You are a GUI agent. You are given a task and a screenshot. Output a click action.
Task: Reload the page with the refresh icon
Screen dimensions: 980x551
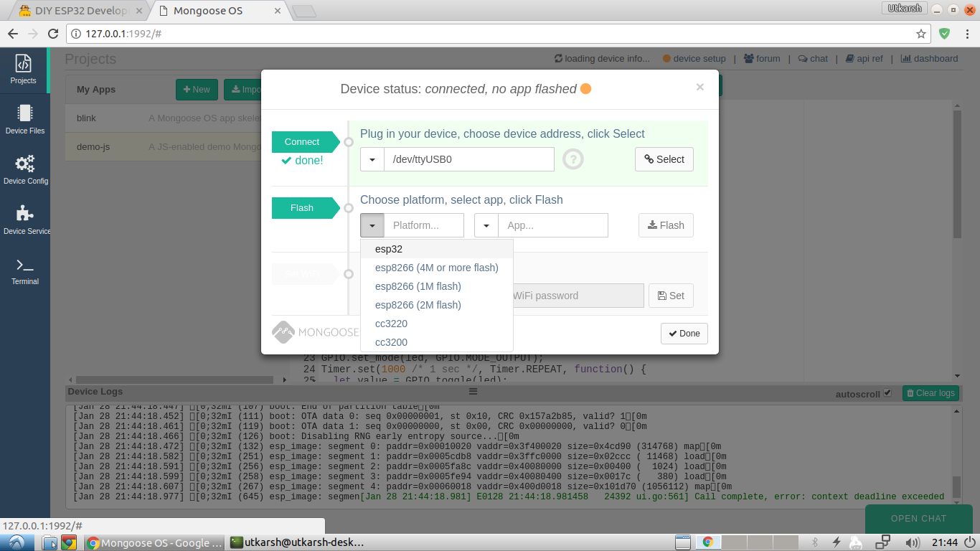pos(52,34)
